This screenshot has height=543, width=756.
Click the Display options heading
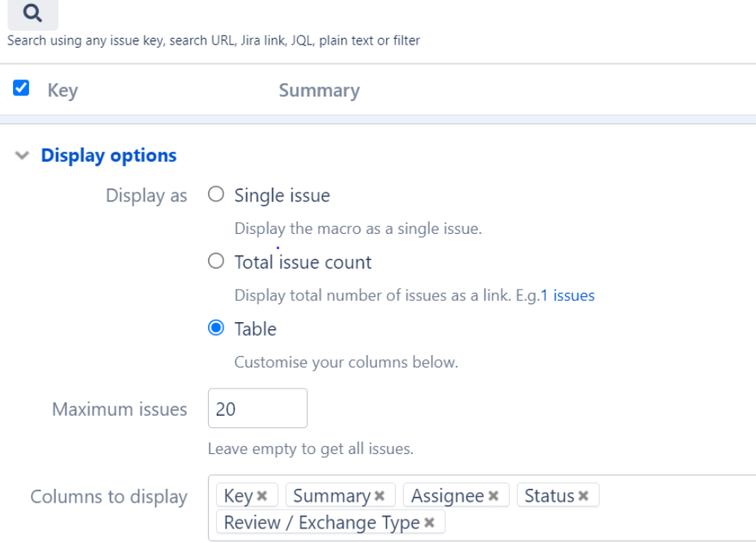109,155
